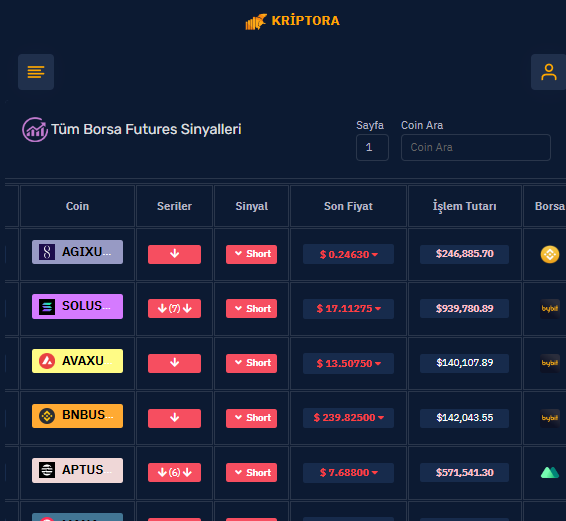Click the $571,541.30 volume value
The width and height of the screenshot is (566, 521).
(x=465, y=472)
